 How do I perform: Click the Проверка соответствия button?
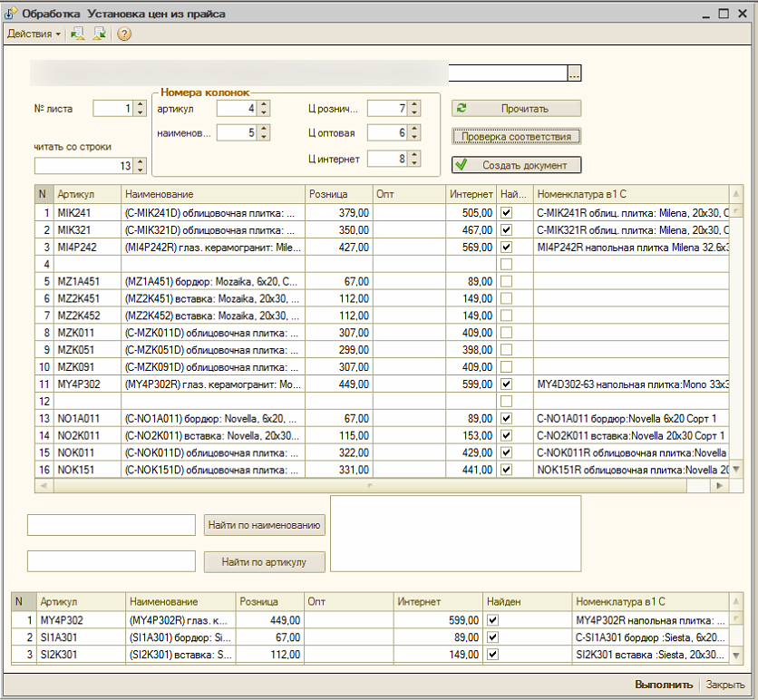pos(517,137)
